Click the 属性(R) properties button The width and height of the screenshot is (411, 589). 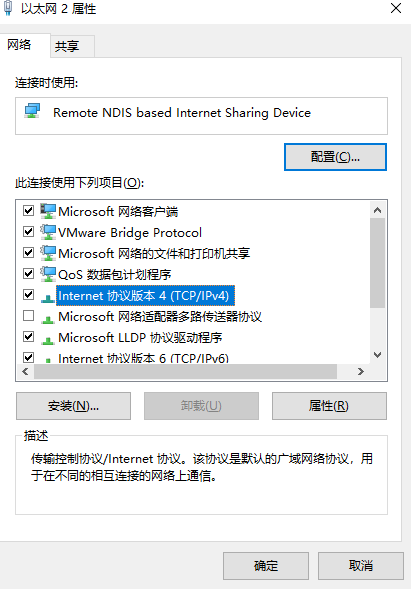[x=329, y=406]
